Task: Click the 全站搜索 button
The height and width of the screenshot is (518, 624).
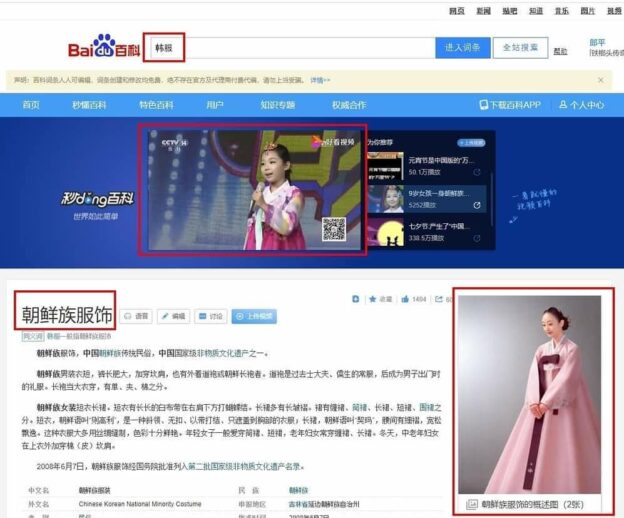Action: click(520, 48)
